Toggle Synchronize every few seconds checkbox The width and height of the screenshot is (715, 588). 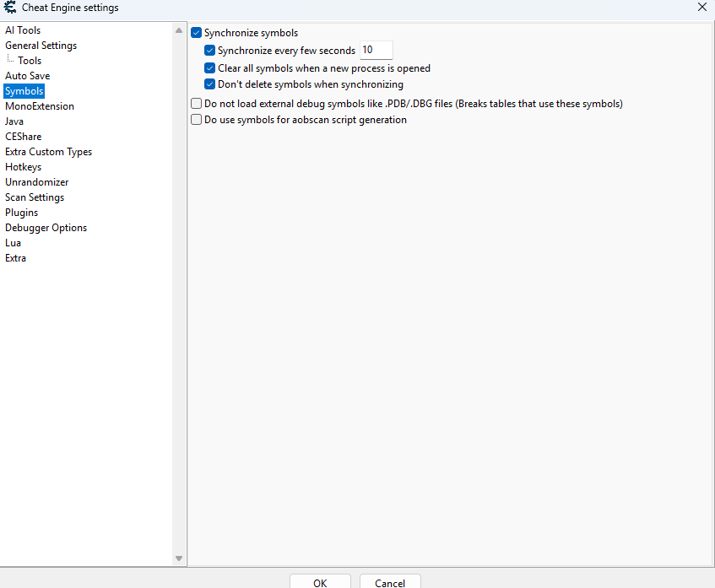coord(209,50)
